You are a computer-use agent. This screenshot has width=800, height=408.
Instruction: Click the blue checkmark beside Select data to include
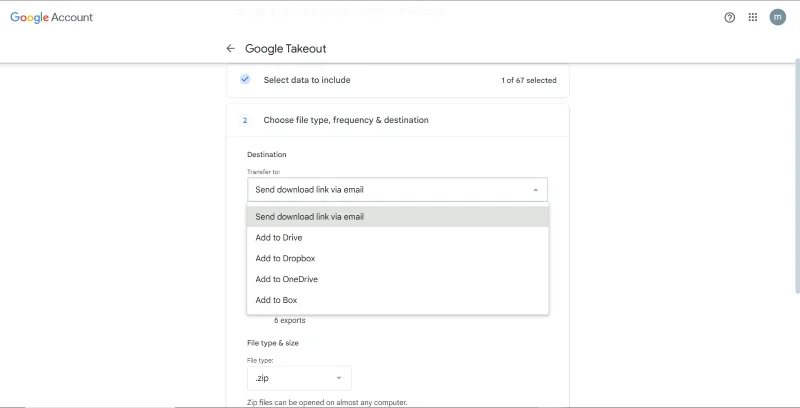point(245,80)
